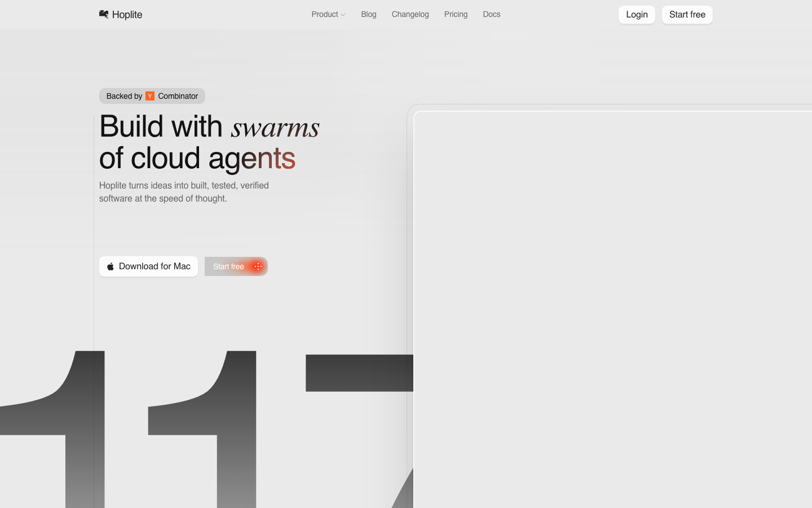The image size is (812, 508).
Task: Open the Pricing page
Action: click(x=456, y=14)
